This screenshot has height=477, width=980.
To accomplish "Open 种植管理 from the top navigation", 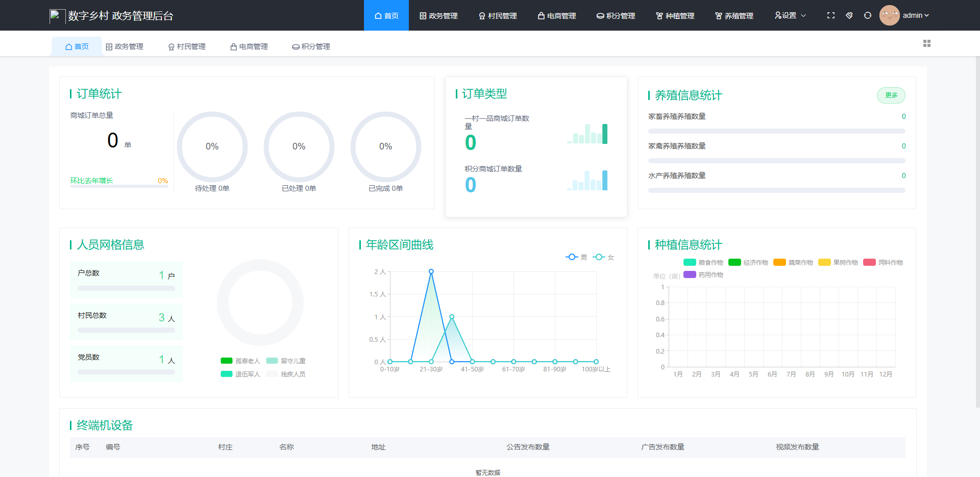I will 675,15.
